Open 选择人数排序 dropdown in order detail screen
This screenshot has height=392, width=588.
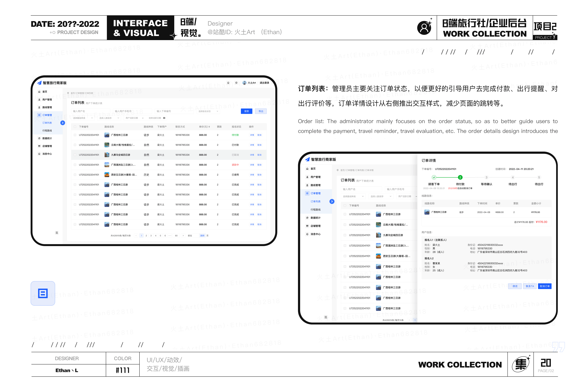(x=381, y=196)
